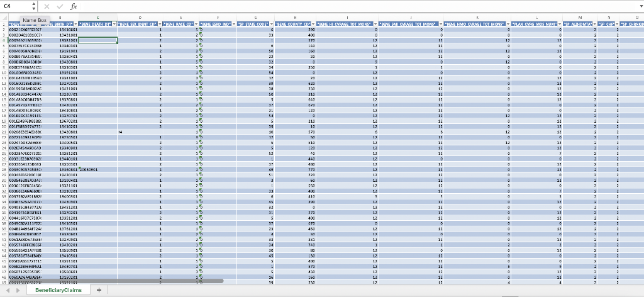
Task: Select column M header
Action: tap(580, 18)
